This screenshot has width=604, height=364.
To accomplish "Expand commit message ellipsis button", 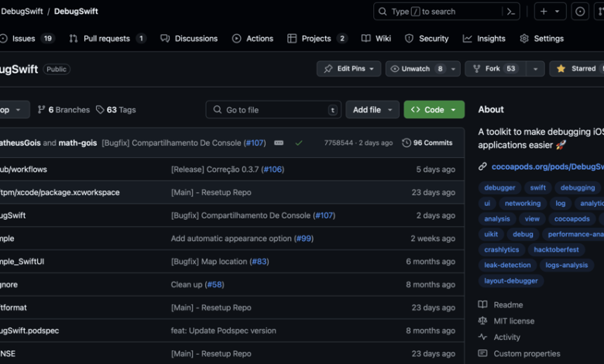I will click(279, 143).
